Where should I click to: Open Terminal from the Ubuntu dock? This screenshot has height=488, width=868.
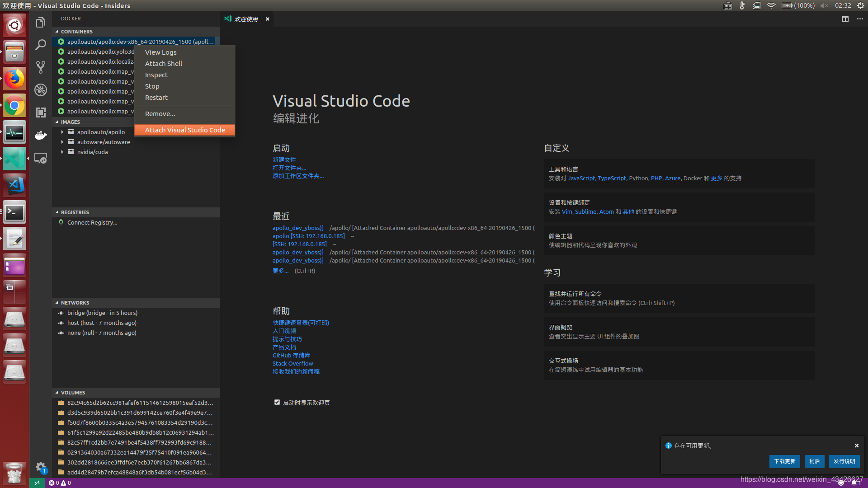click(14, 212)
